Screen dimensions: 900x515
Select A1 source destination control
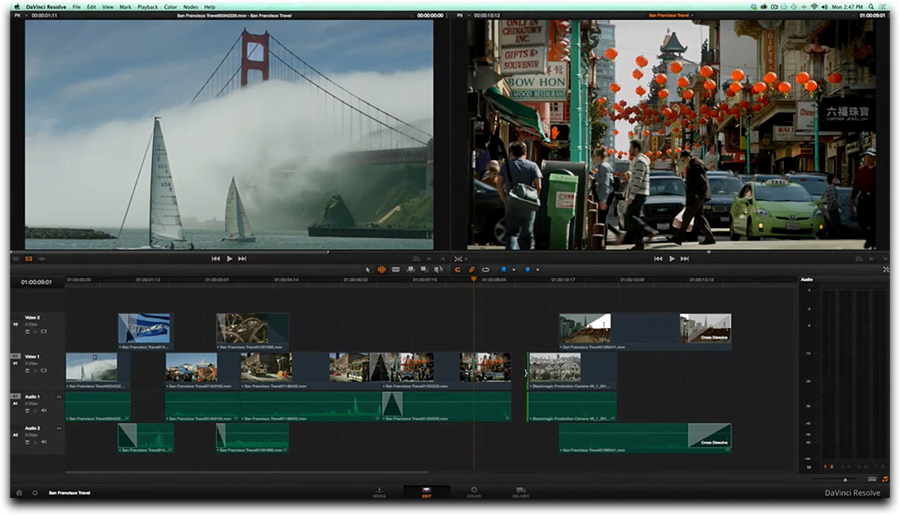coord(15,397)
